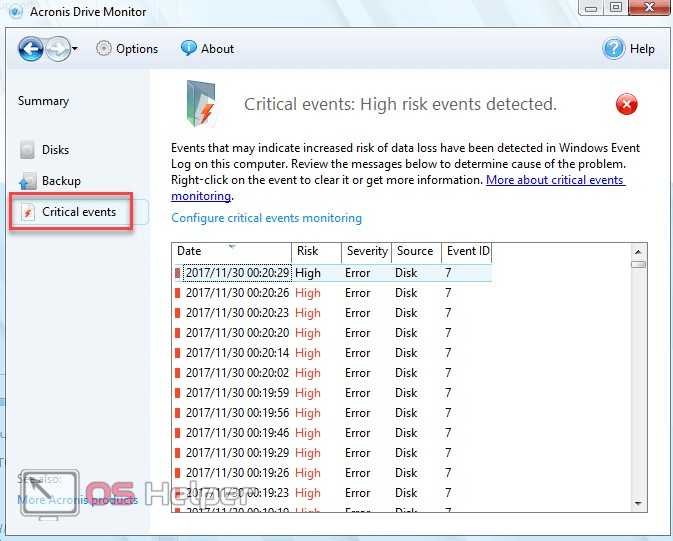Click the large critical events header icon
This screenshot has width=673, height=541.
pyautogui.click(x=201, y=103)
